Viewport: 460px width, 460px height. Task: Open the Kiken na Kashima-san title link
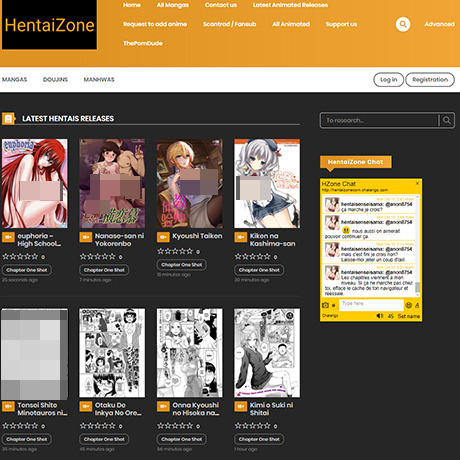click(x=272, y=240)
